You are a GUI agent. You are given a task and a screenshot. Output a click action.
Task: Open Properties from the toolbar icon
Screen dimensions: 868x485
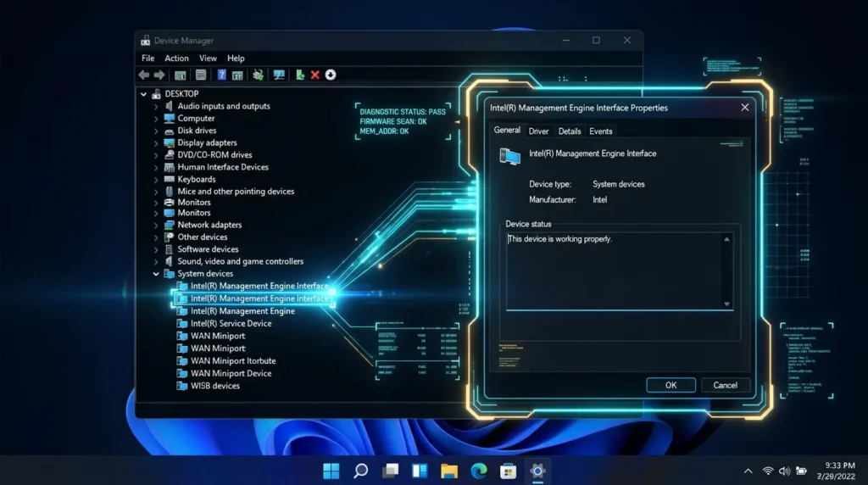point(201,75)
